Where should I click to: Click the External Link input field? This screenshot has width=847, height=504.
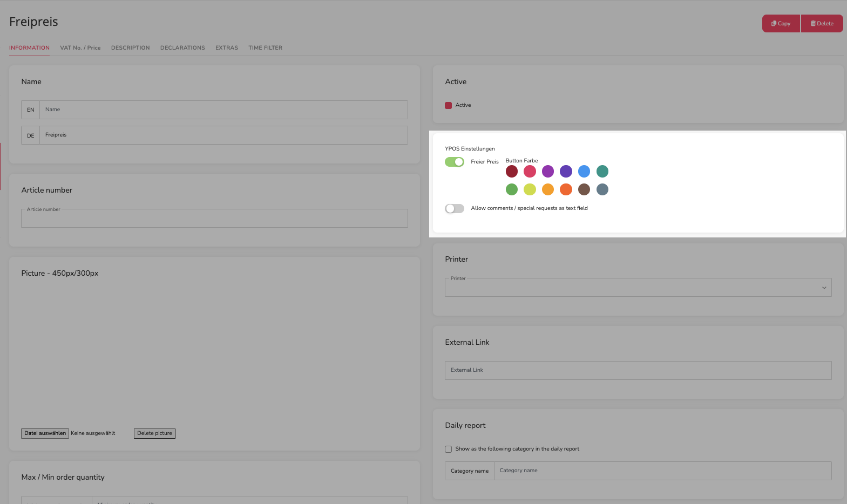(x=638, y=371)
